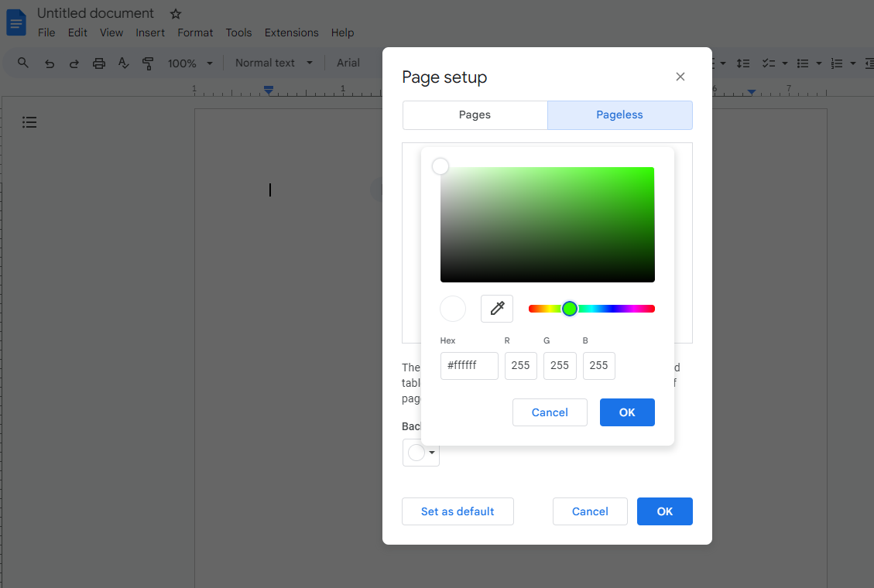Click the current color preview circle
The height and width of the screenshot is (588, 874).
click(x=453, y=309)
